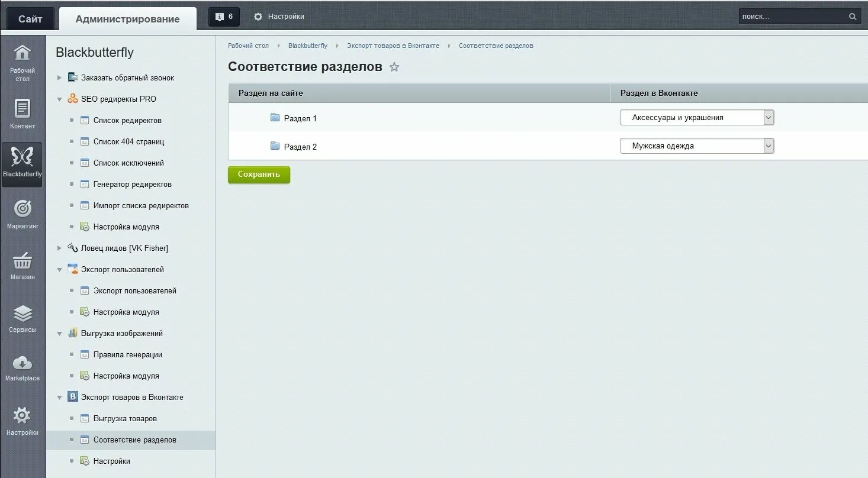The image size is (868, 478).
Task: Go to Blackbutterfly breadcrumb
Action: coord(308,46)
